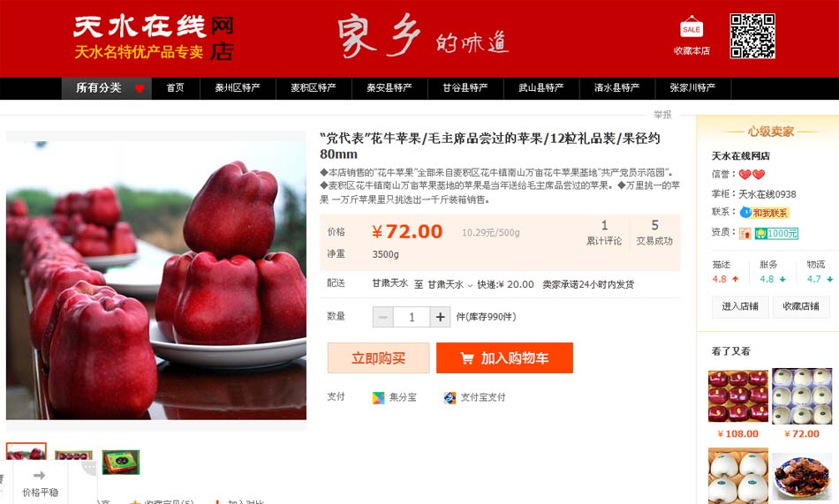The height and width of the screenshot is (504, 839).
Task: Click the 支付宝支付 Alipay icon
Action: (450, 397)
